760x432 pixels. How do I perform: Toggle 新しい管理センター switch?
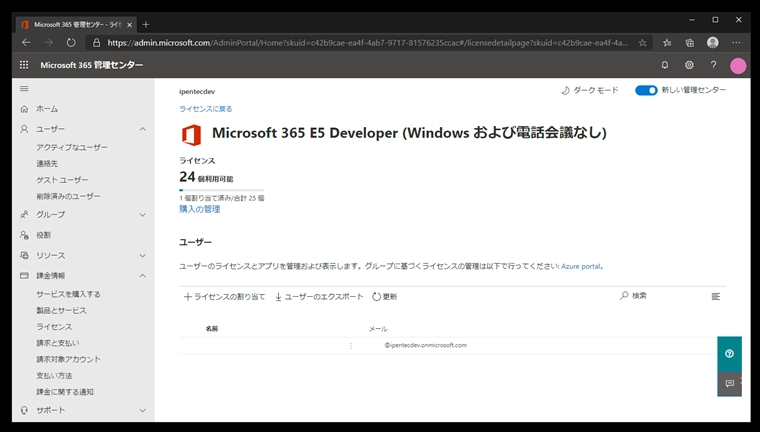[x=646, y=90]
